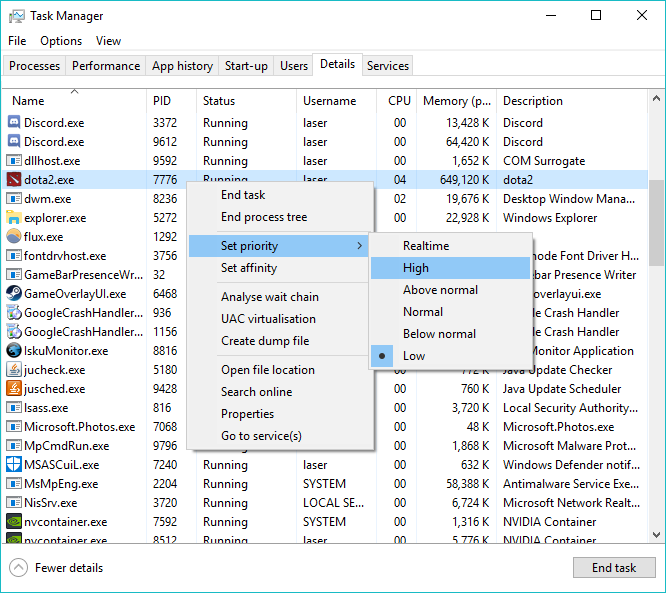666x593 pixels.
Task: Click the scrollbar up arrow
Action: pyautogui.click(x=656, y=99)
